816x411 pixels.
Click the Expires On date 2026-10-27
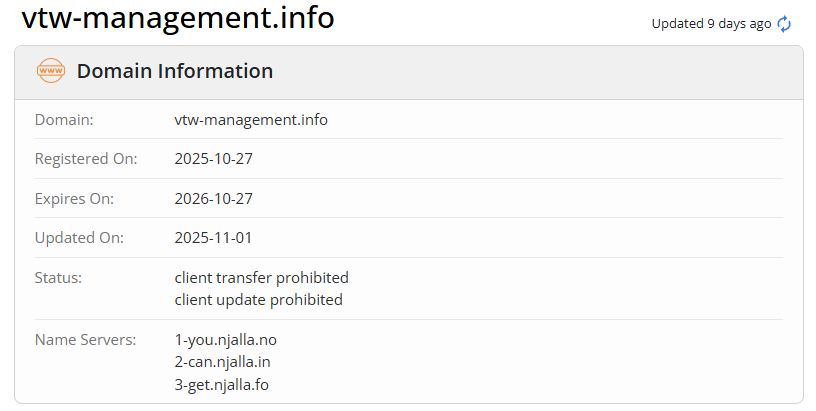pos(213,199)
